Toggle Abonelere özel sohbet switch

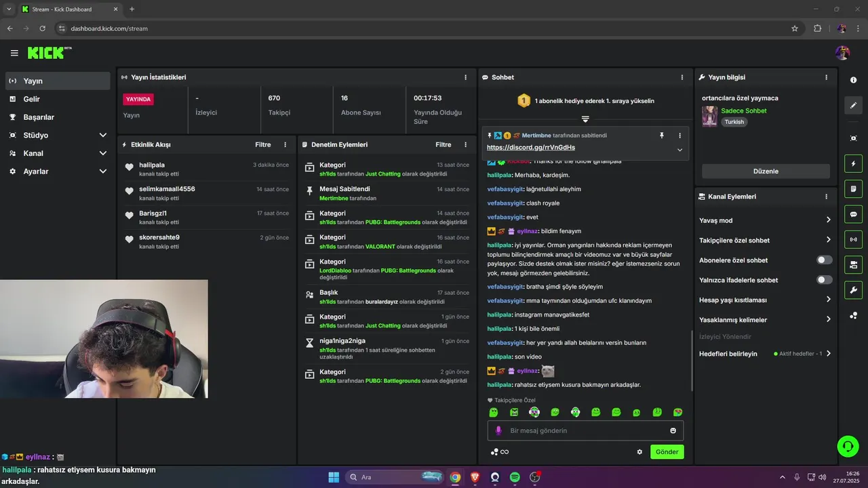coord(824,260)
